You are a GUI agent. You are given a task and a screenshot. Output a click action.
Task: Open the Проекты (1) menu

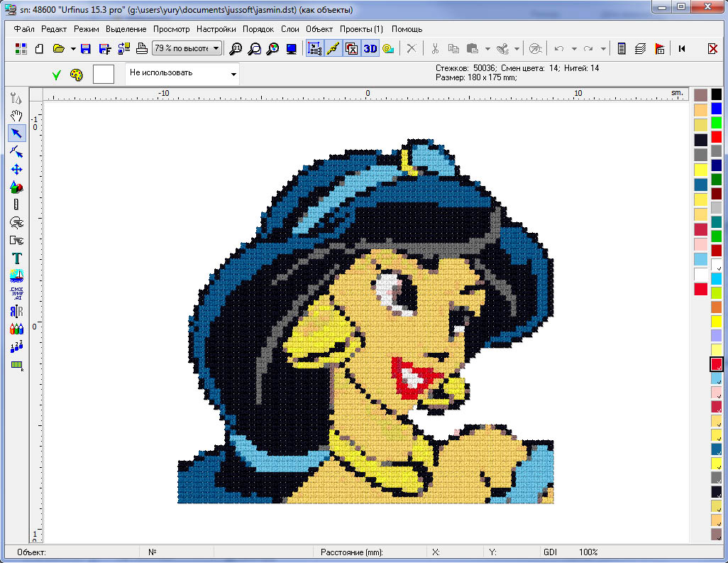pyautogui.click(x=361, y=29)
